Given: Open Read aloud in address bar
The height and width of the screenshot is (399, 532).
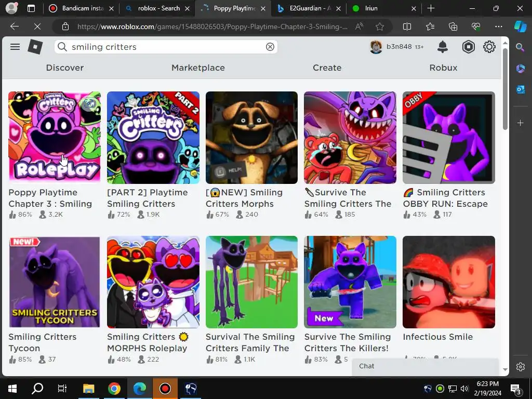Looking at the screenshot, I should coord(359,26).
